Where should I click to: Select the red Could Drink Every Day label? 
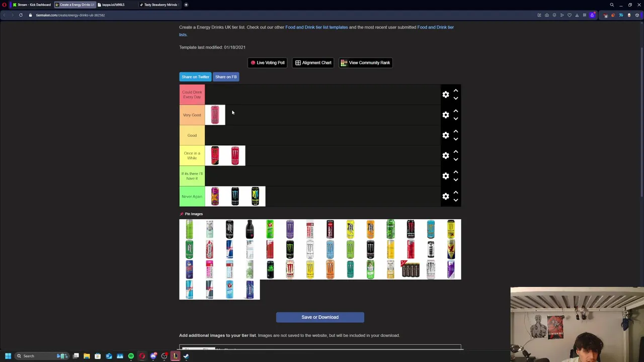tap(192, 95)
